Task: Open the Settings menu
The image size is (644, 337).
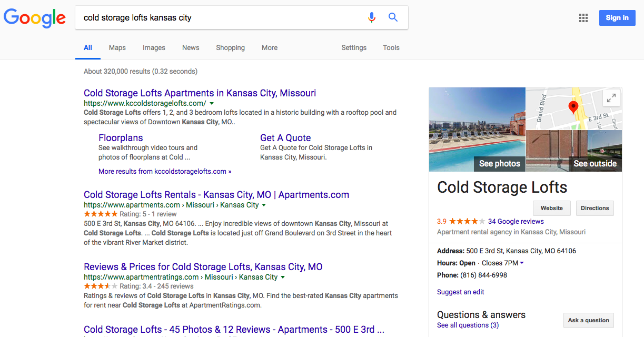Action: 354,47
